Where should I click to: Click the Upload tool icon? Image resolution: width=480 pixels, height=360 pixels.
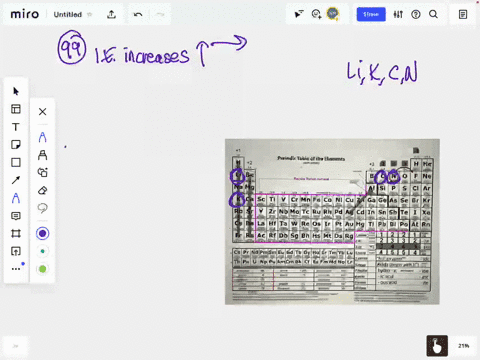pos(16,251)
